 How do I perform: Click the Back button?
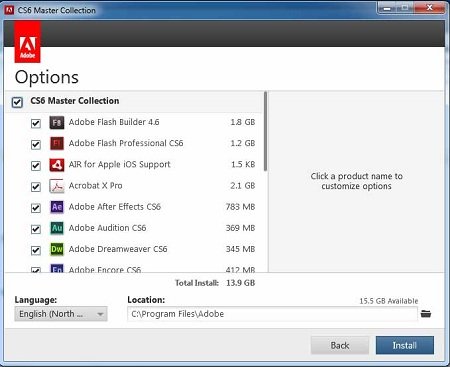coord(340,345)
